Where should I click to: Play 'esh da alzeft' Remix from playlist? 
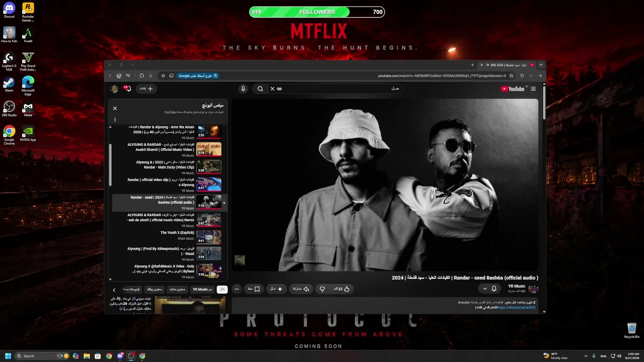169,220
